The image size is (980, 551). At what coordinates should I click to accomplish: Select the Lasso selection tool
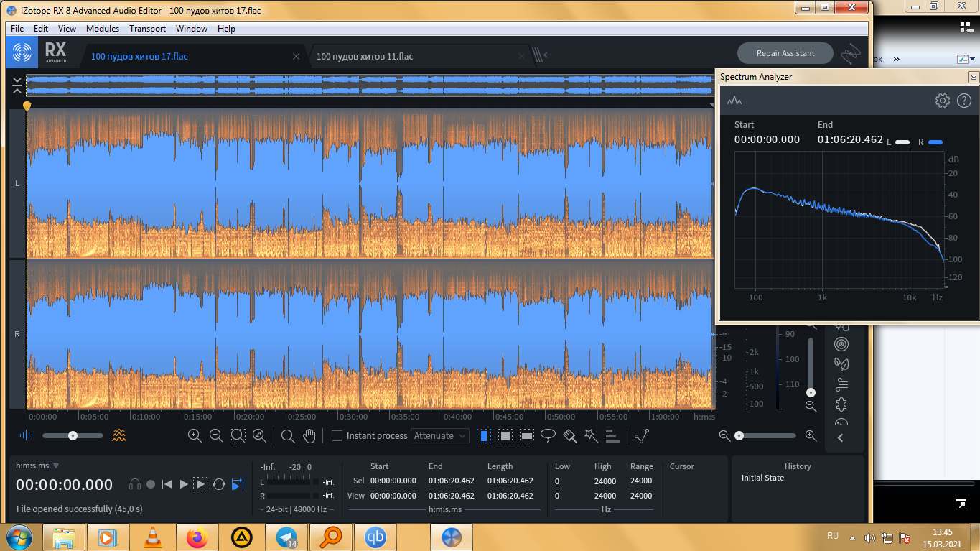click(x=549, y=435)
